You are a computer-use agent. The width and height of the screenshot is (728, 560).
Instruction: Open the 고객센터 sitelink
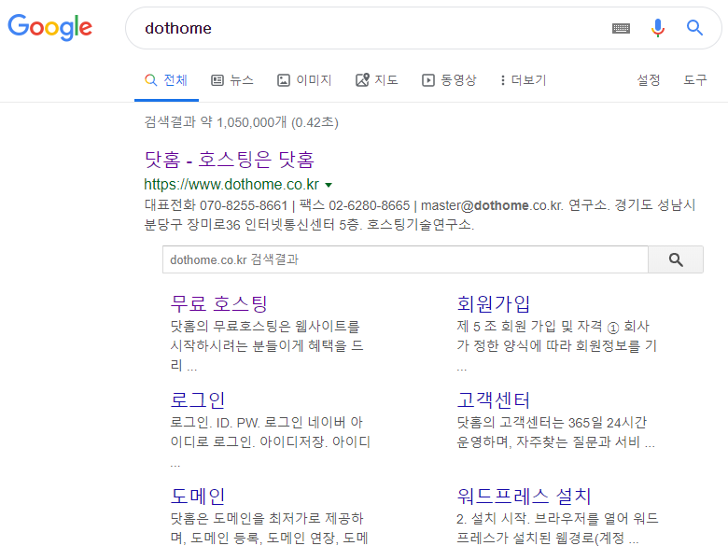click(494, 399)
